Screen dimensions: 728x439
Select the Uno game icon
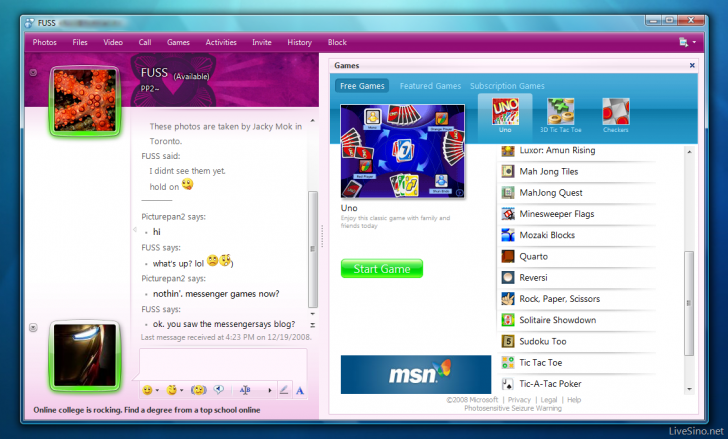click(505, 111)
